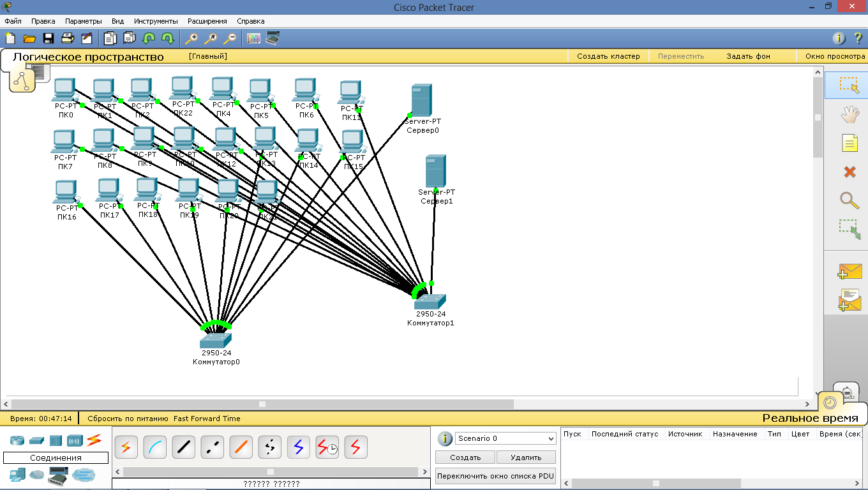Select the Switches device category
868x490 pixels.
click(x=36, y=440)
